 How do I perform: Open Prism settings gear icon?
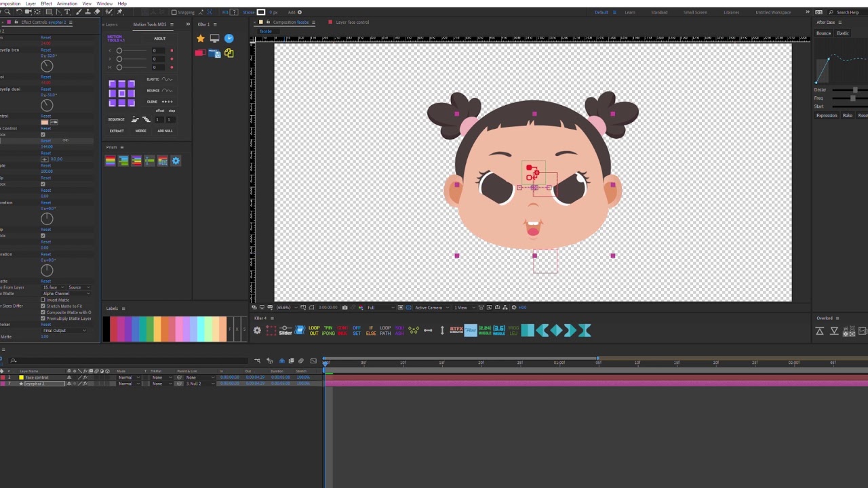pos(176,161)
